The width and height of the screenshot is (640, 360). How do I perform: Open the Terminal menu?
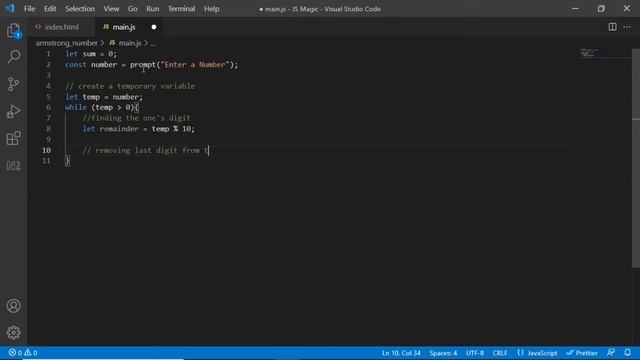(182, 9)
